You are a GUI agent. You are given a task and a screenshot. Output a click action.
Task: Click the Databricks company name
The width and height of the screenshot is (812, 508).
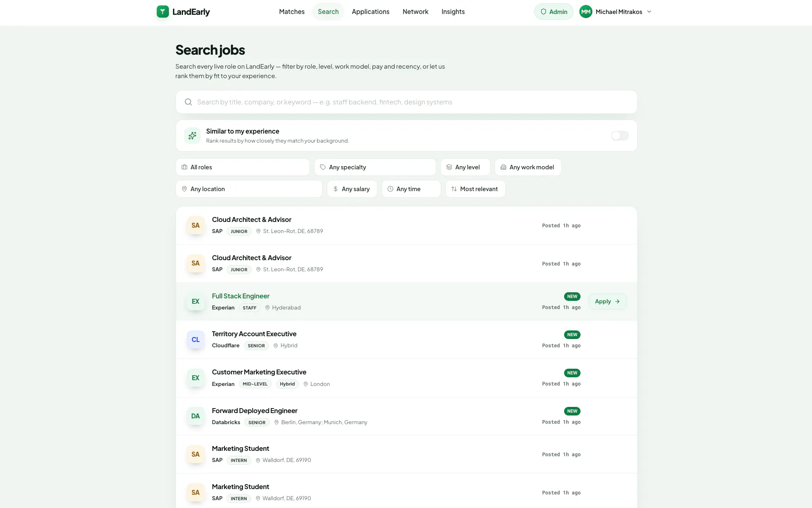click(x=226, y=422)
